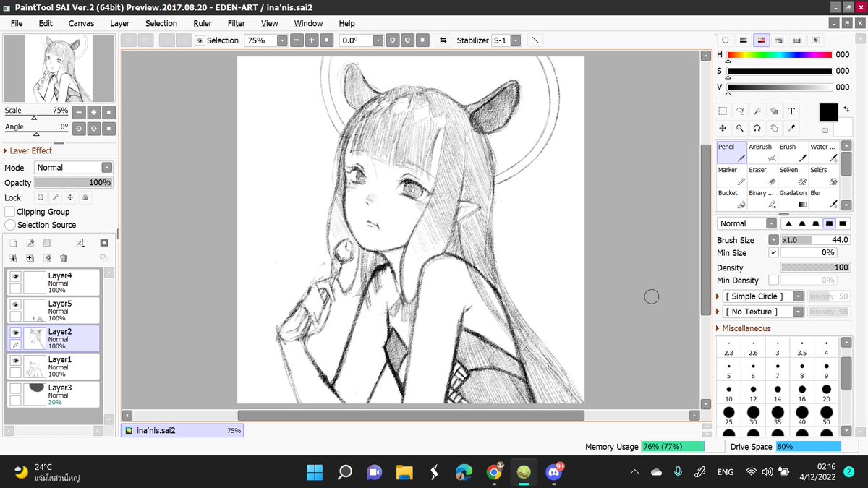Click the Hue color slider
This screenshot has width=868, height=488.
click(x=779, y=54)
